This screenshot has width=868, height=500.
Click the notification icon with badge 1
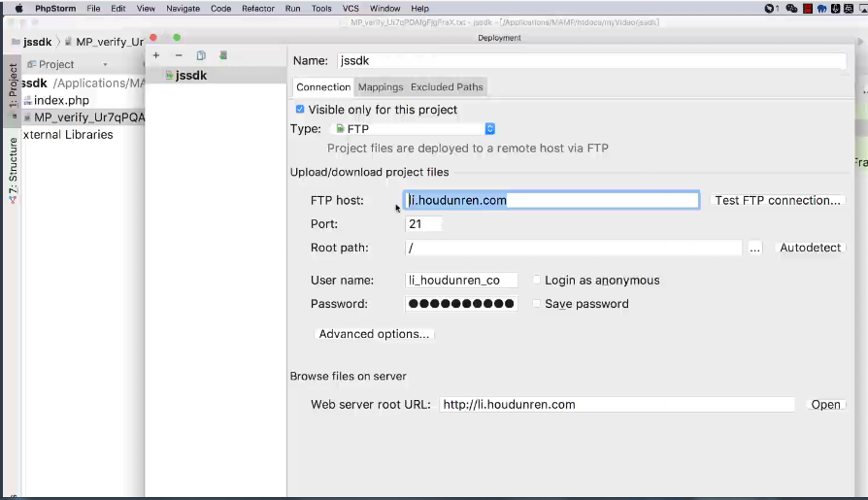point(772,9)
